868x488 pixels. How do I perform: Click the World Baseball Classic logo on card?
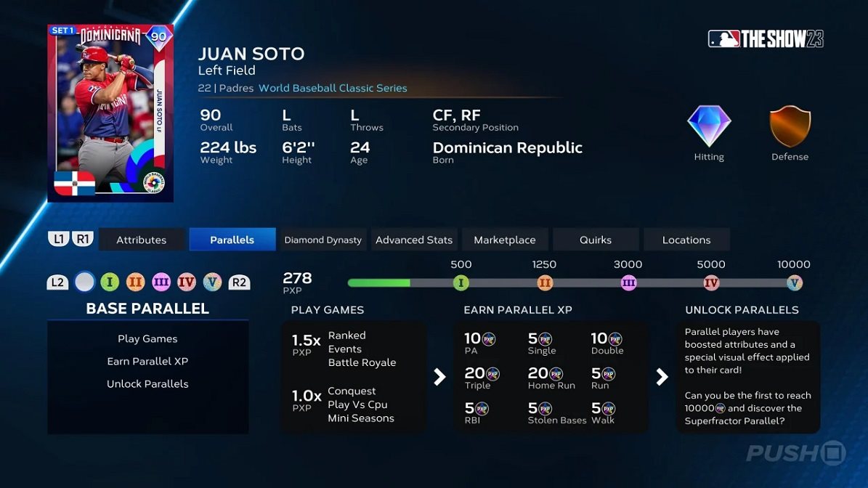coord(153,182)
